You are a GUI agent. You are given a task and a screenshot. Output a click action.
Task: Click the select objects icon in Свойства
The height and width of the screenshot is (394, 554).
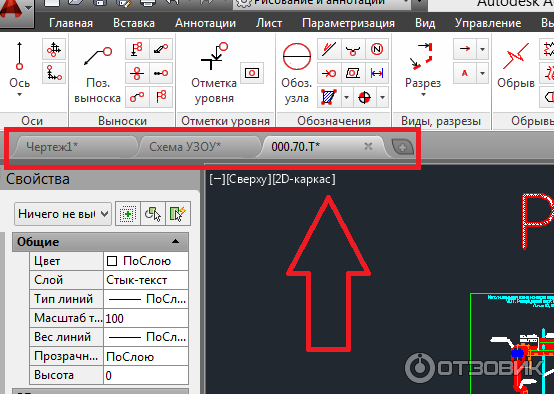point(153,213)
